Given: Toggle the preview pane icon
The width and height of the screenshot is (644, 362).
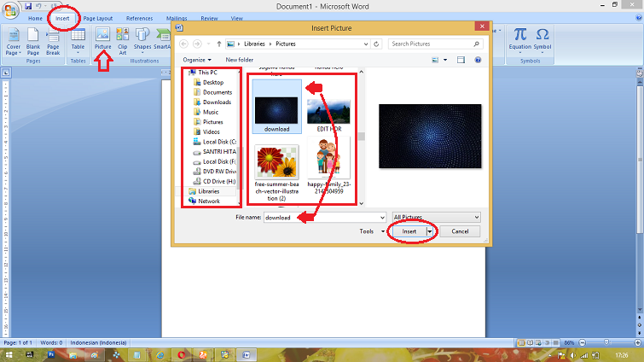Looking at the screenshot, I should tap(461, 60).
